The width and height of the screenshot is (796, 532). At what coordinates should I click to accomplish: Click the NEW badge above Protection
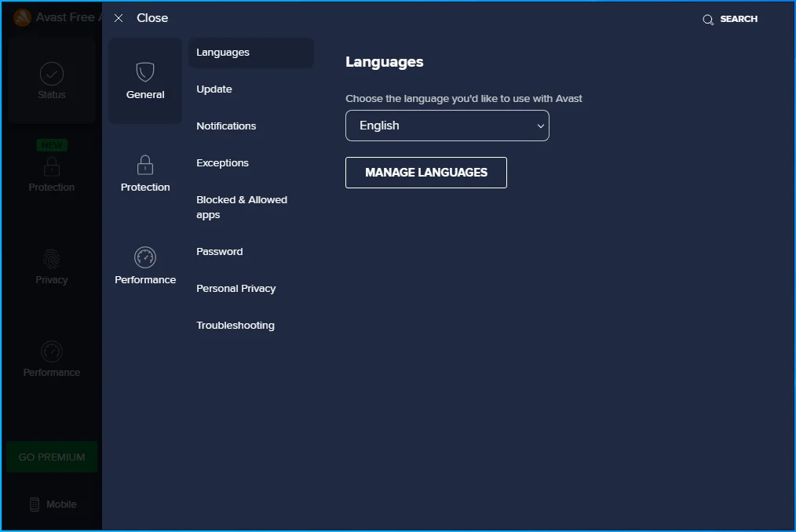(52, 145)
